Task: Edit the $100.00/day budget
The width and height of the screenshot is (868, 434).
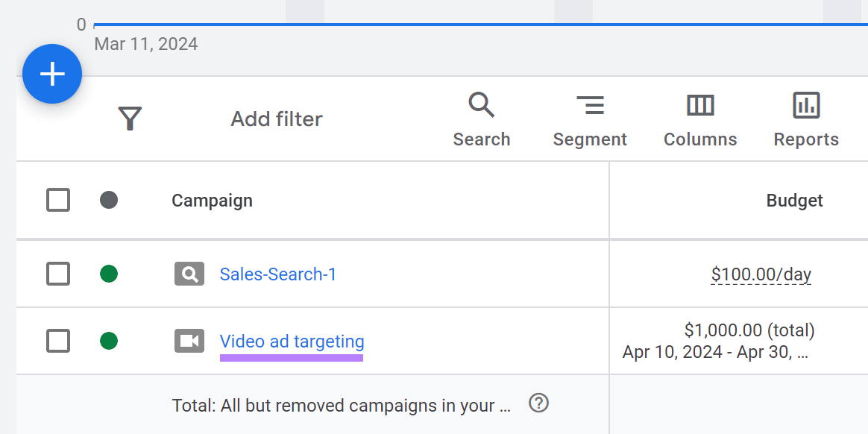Action: [761, 274]
